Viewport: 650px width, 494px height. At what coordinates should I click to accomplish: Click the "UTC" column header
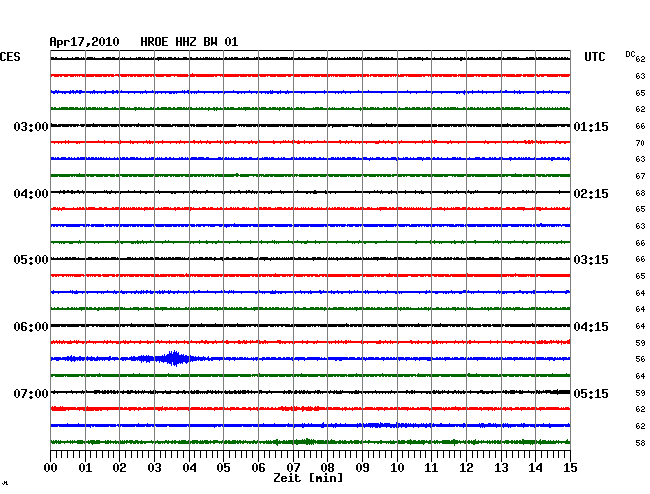pos(594,57)
